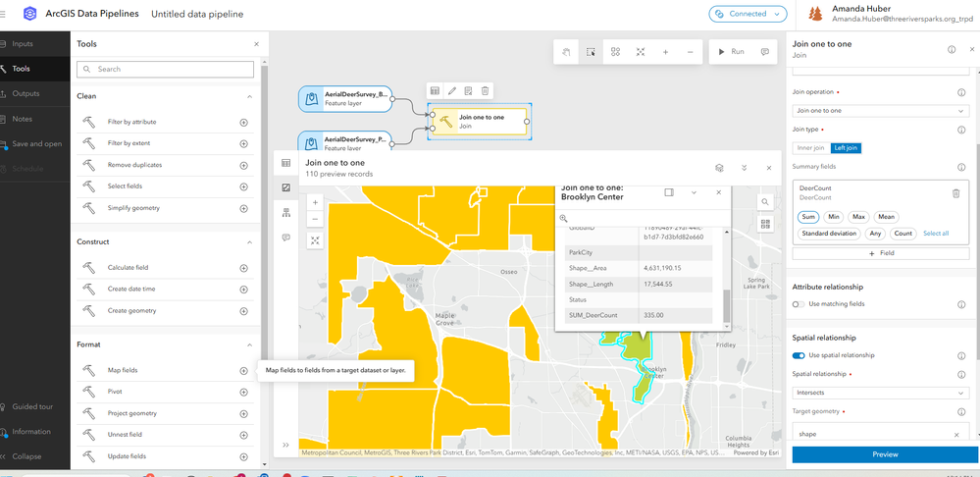Zoom to feature icon in popup

(563, 218)
